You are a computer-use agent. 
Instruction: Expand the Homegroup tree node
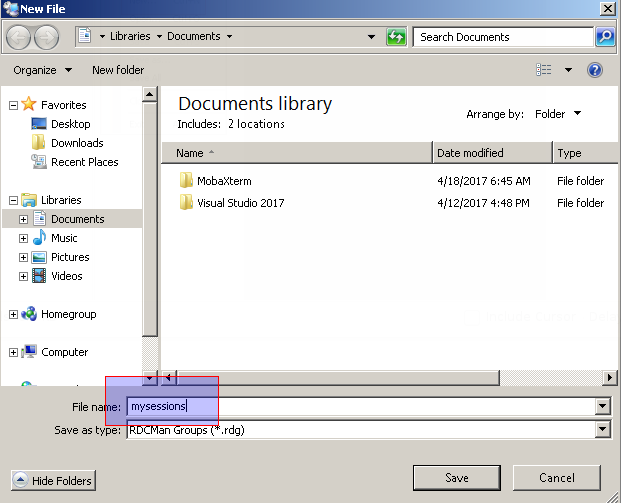pyautogui.click(x=13, y=314)
